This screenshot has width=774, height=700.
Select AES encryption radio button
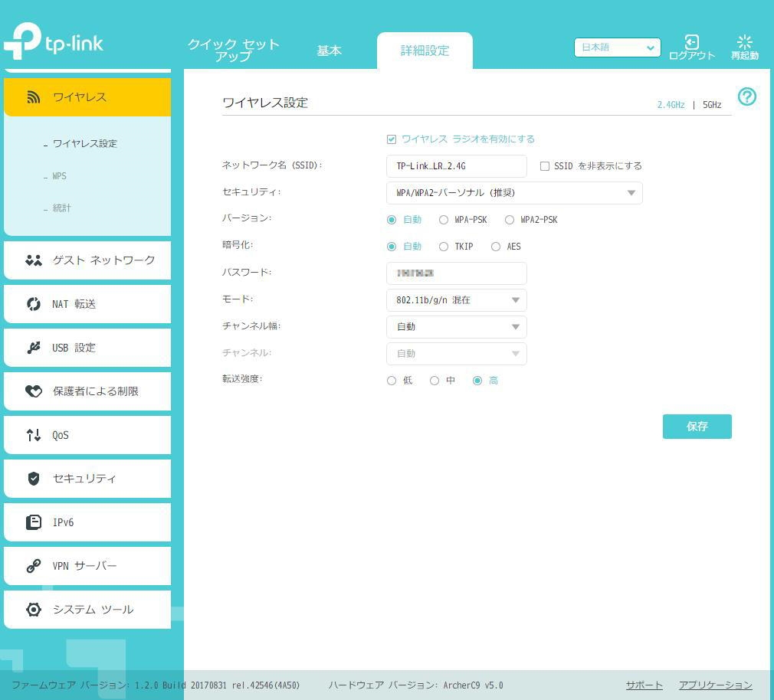[x=496, y=247]
